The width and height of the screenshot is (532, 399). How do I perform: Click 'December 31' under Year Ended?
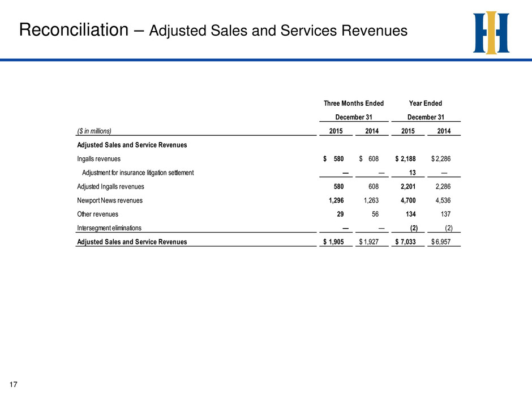pos(426,117)
